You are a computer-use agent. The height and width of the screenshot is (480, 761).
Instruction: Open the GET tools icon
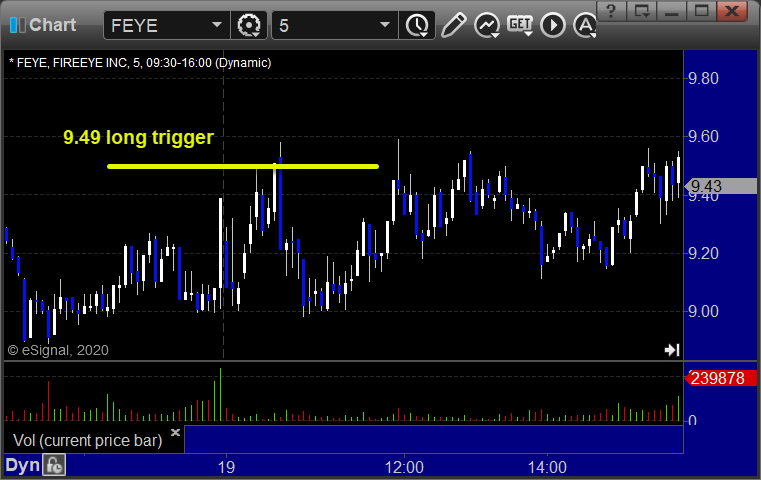click(520, 25)
